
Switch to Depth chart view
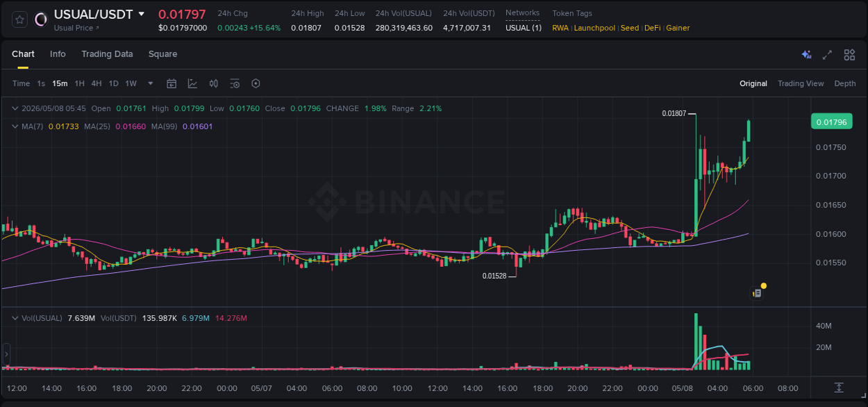click(x=845, y=83)
